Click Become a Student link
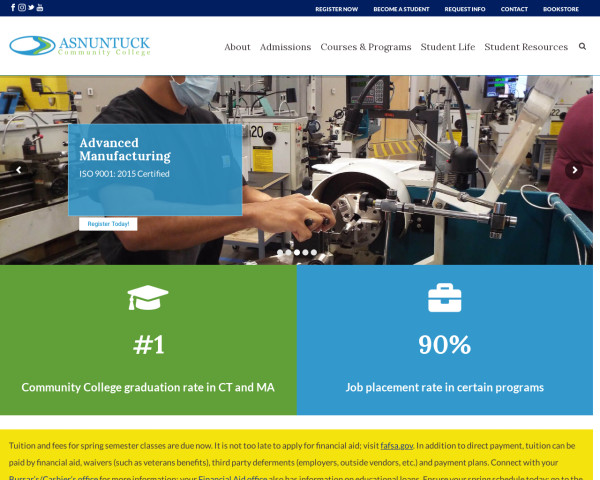 click(x=401, y=9)
